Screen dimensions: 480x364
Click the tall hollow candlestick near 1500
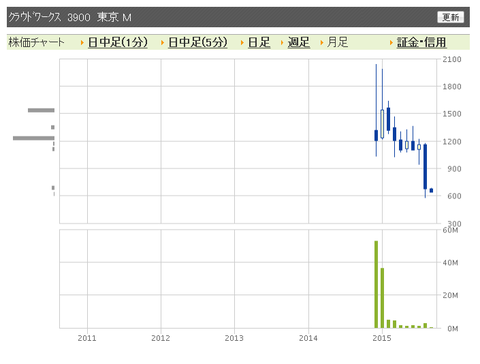click(382, 124)
